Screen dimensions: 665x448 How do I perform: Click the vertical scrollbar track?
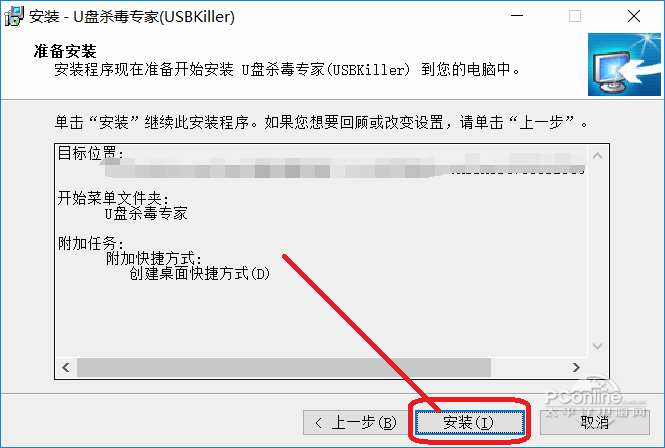[598, 251]
